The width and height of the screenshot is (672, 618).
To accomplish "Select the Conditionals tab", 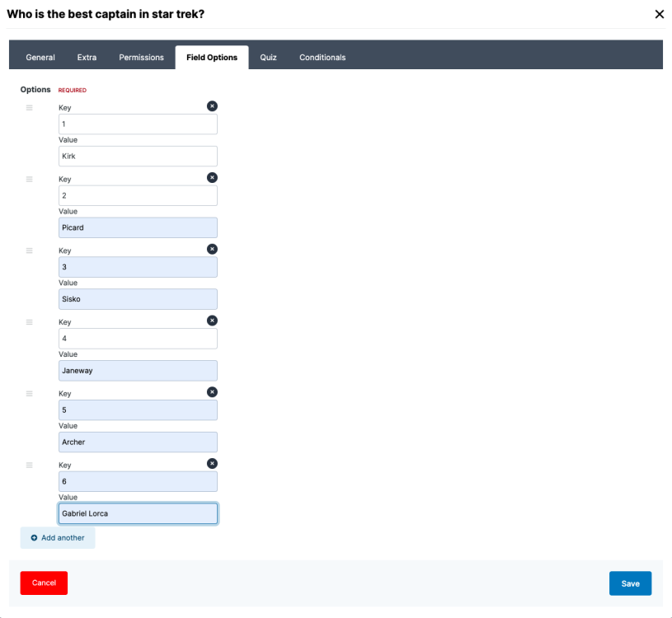I will 322,58.
